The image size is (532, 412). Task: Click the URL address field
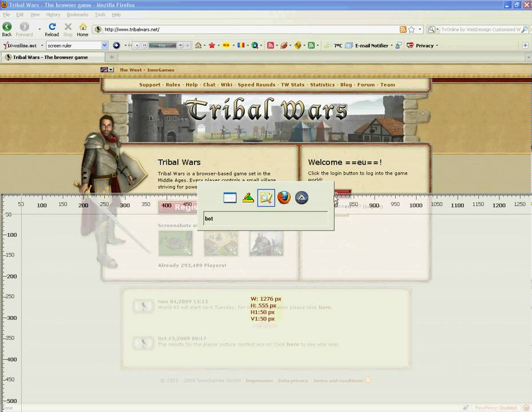pyautogui.click(x=251, y=30)
